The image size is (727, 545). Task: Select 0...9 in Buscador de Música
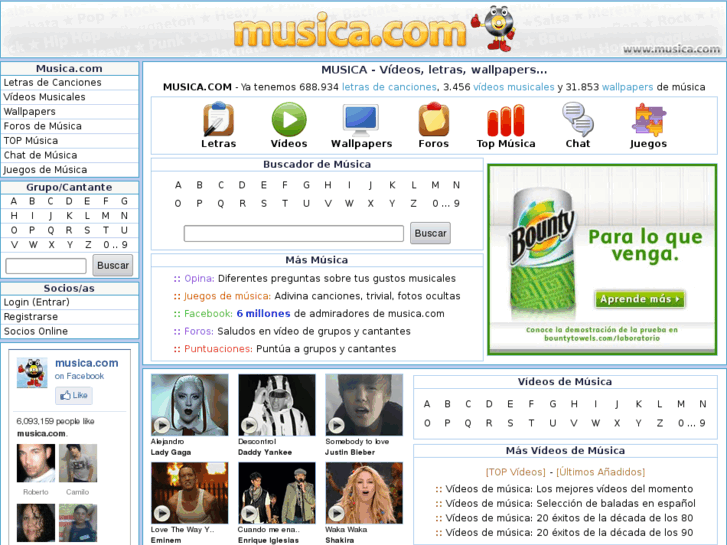pyautogui.click(x=446, y=204)
